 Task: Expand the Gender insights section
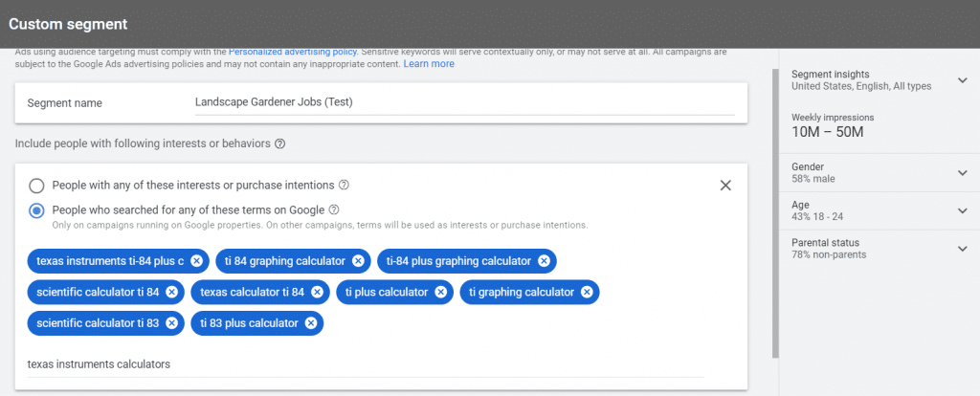click(963, 172)
